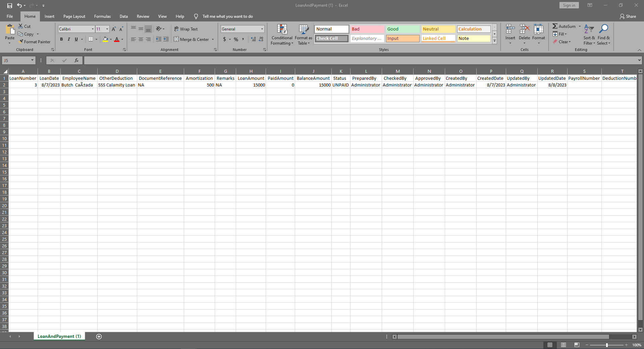Toggle bold formatting
The height and width of the screenshot is (349, 644).
tap(61, 39)
